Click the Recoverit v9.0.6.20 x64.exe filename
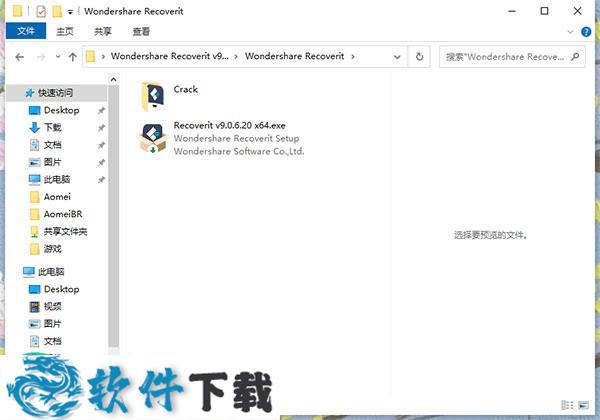Screen dimensions: 600x420 (229, 125)
